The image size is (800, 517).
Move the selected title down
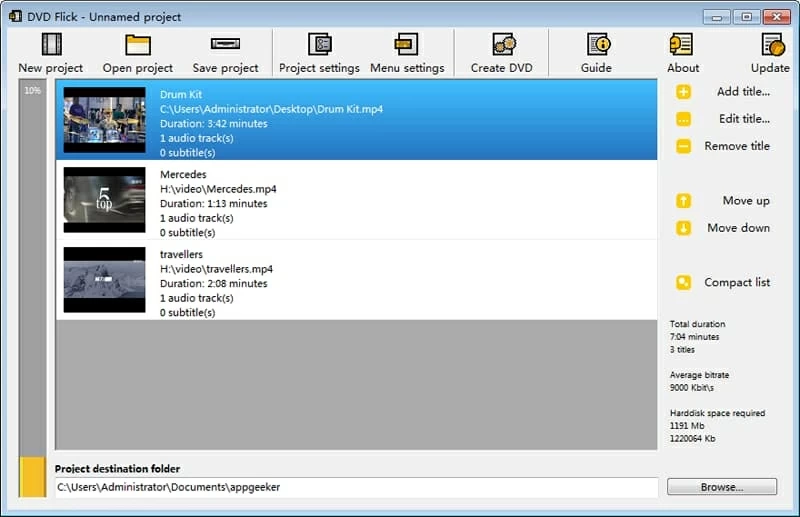[x=728, y=228]
